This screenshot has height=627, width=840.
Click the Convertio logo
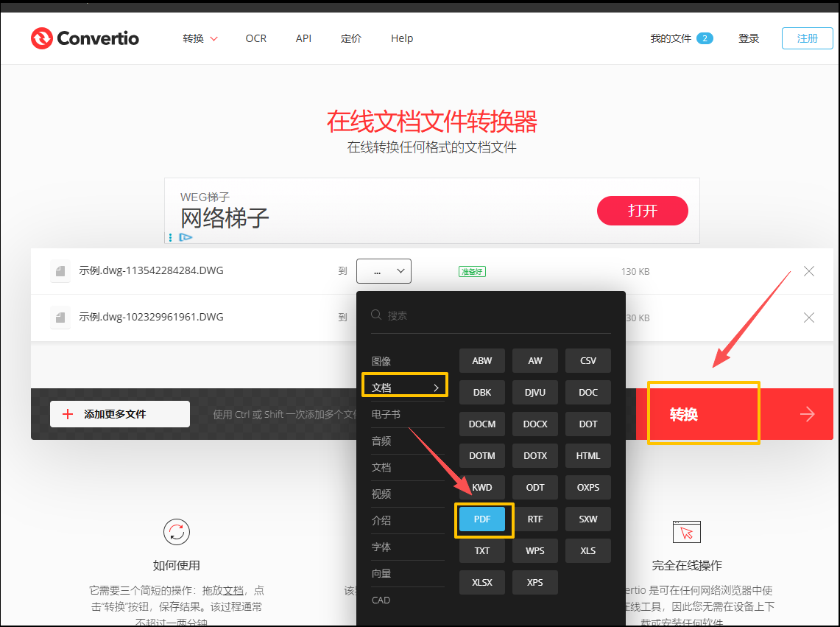[x=84, y=38]
